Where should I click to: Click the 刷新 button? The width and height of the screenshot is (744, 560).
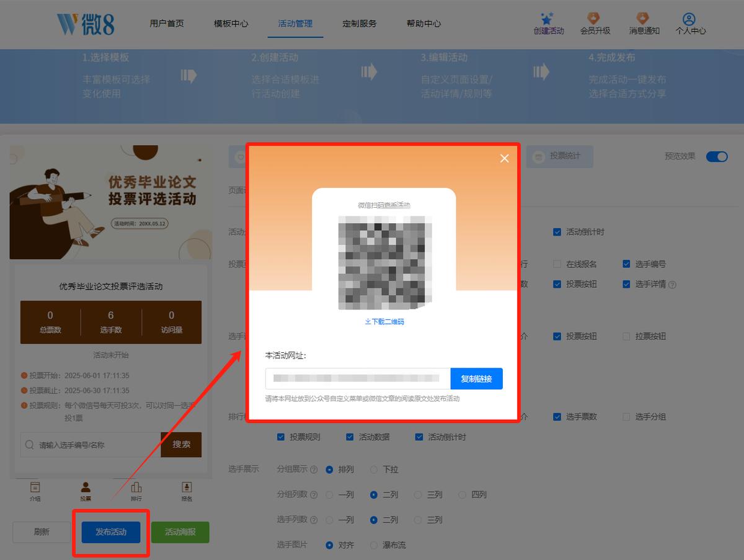pyautogui.click(x=42, y=532)
